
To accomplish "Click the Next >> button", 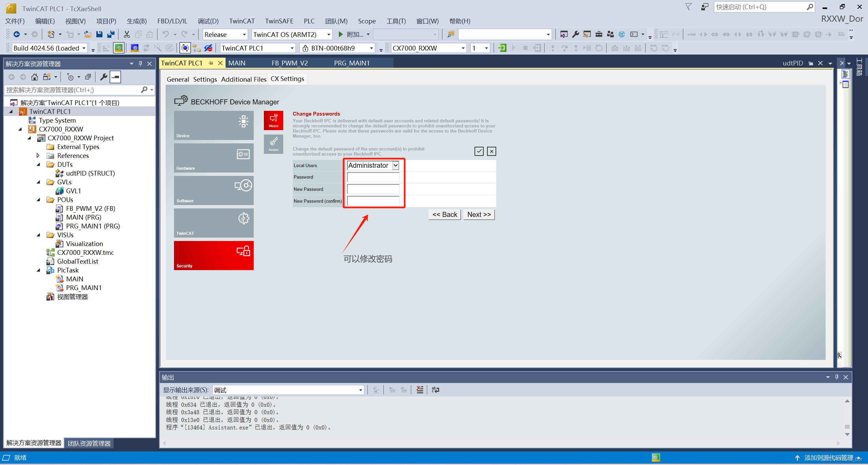I will tap(479, 215).
